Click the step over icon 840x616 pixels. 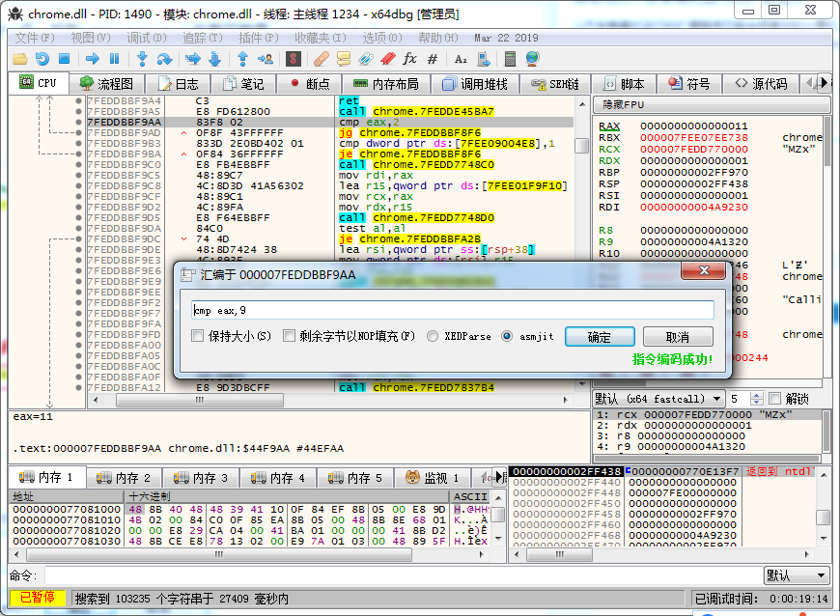click(164, 59)
